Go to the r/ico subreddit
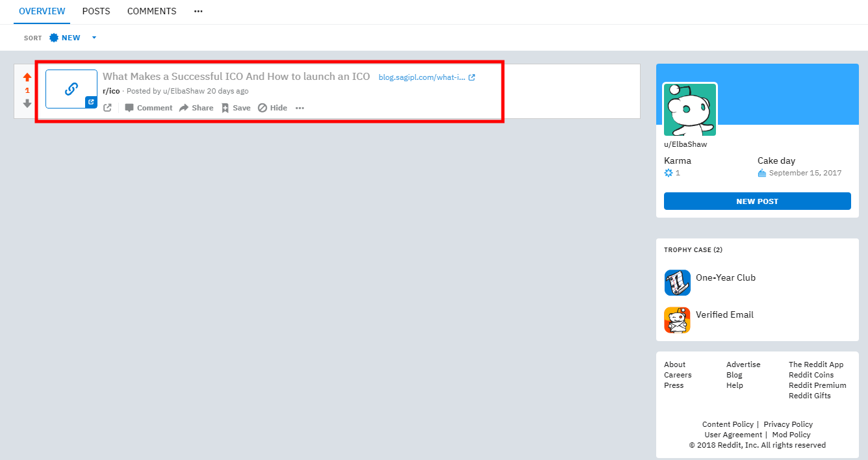 point(111,91)
